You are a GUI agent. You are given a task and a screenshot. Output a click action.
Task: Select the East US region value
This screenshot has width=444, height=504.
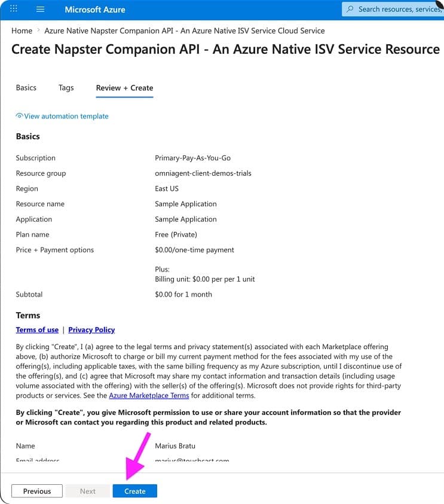pos(167,189)
